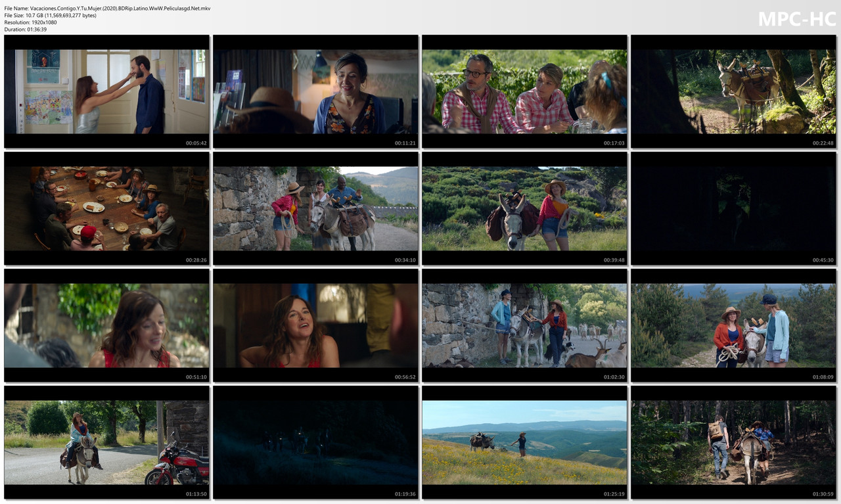Viewport: 841px width, 504px height.
Task: Click the 01:02:30 timestamp label
Action: (614, 377)
